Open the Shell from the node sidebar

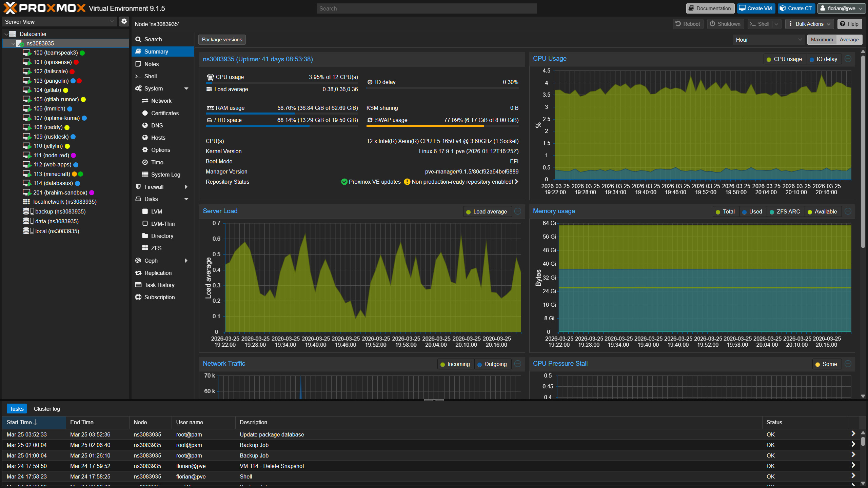tap(150, 76)
